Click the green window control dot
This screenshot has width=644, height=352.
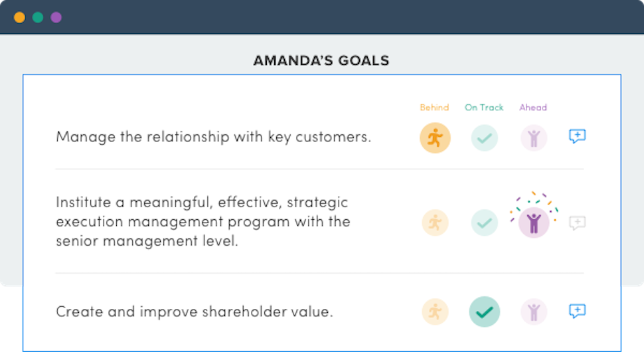(x=38, y=17)
